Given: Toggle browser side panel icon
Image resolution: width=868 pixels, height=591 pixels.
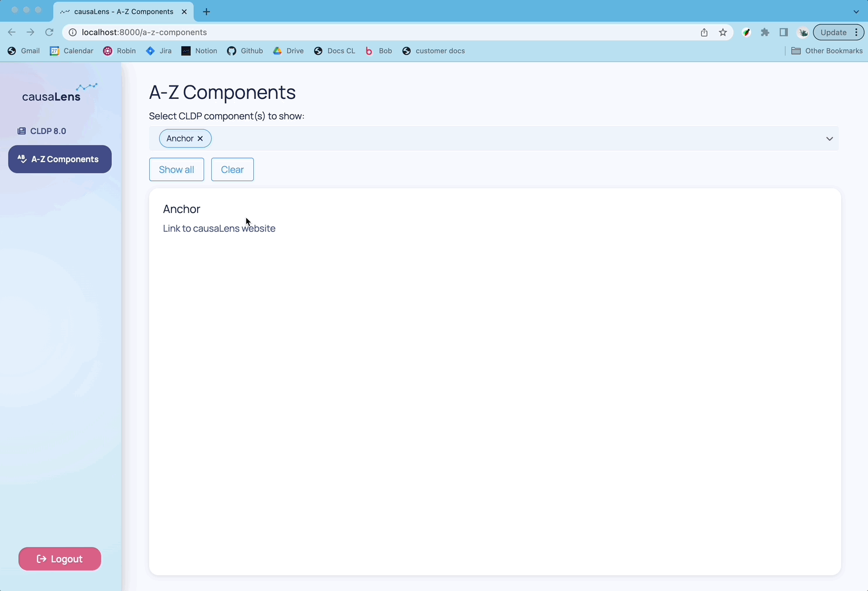Looking at the screenshot, I should 784,32.
